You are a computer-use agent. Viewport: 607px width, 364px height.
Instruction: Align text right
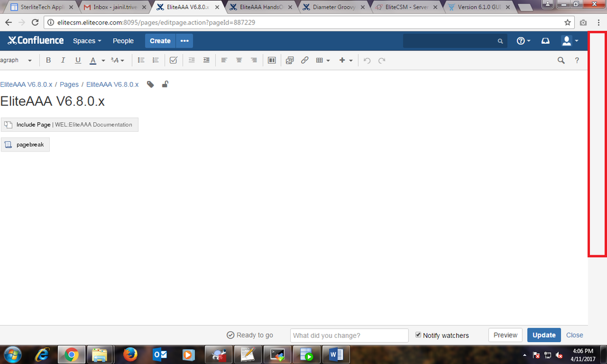pyautogui.click(x=254, y=60)
